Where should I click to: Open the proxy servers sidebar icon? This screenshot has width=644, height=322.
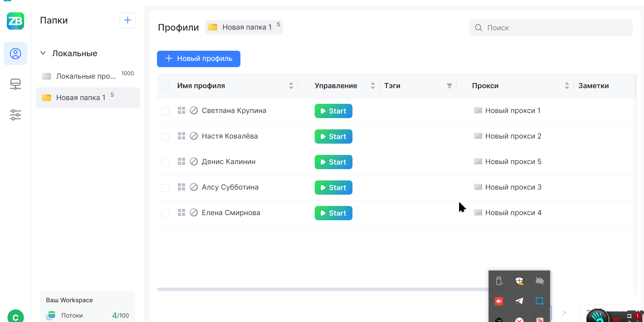click(15, 84)
